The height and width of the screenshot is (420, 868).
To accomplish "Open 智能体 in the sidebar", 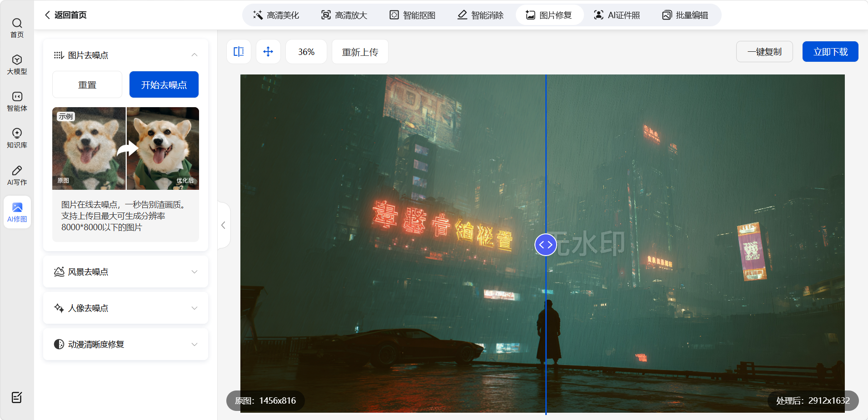I will (17, 101).
